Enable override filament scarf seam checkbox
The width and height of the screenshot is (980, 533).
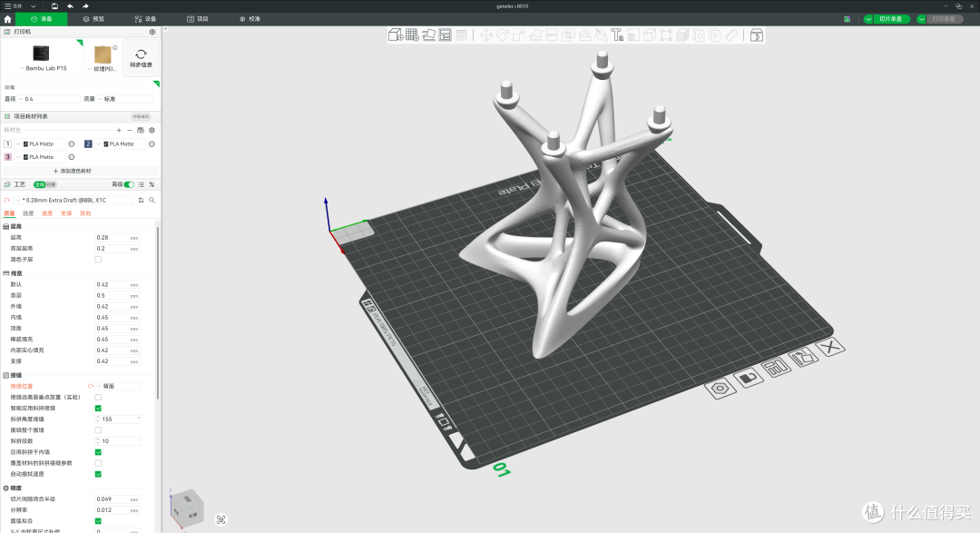click(98, 464)
